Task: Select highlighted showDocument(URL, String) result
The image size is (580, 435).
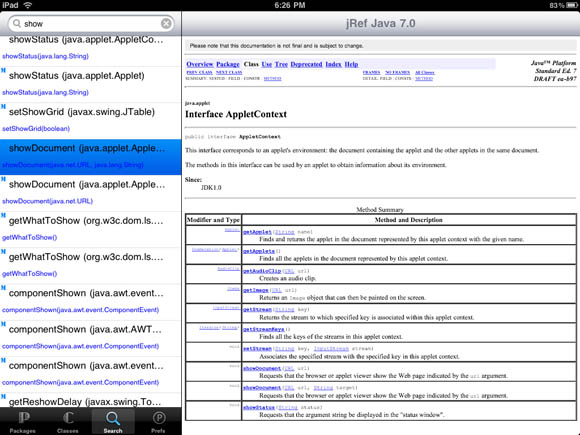Action: point(91,157)
